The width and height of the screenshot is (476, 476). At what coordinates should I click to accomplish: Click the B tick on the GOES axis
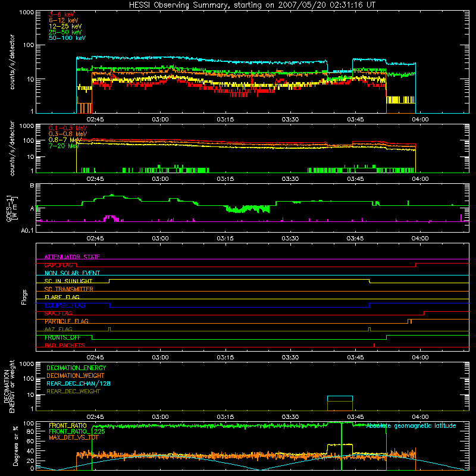click(x=32, y=186)
